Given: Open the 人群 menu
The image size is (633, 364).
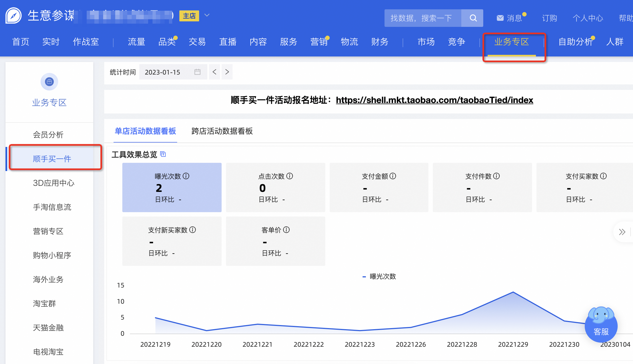Looking at the screenshot, I should 615,42.
